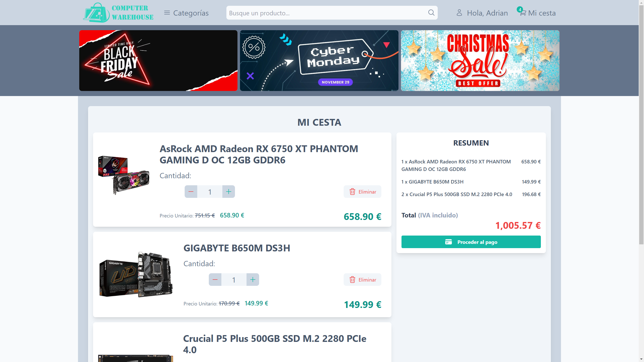Click Proceder al pago button

click(x=471, y=242)
